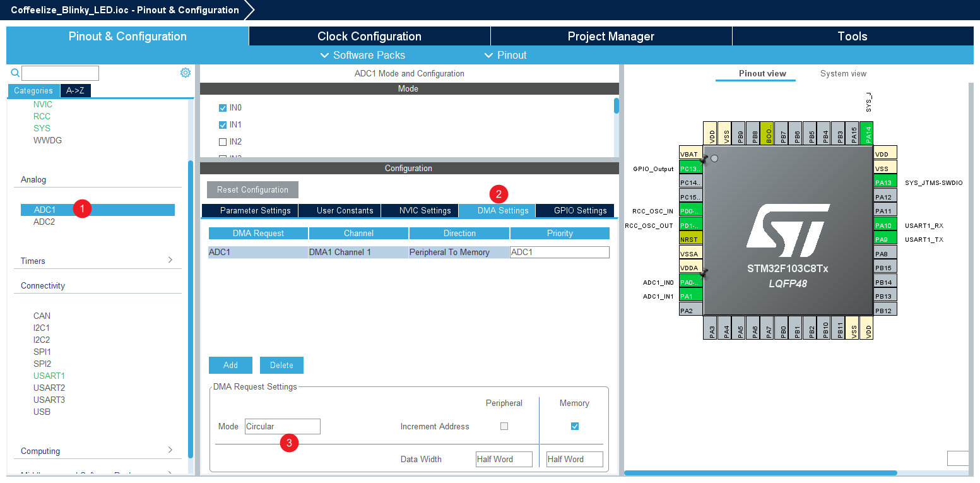
Task: Select the PA1 ADC1_IN1 pin
Action: pos(690,296)
